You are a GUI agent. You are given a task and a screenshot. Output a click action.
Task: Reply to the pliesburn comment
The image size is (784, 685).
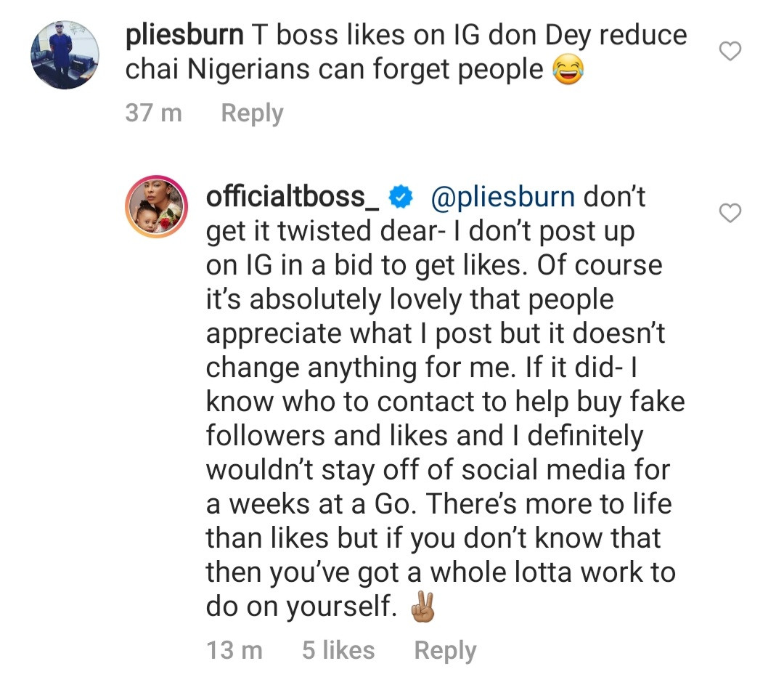tap(252, 113)
